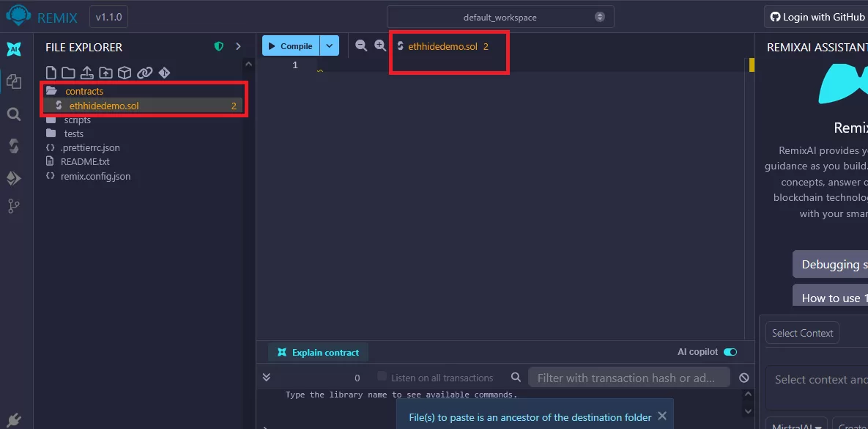This screenshot has height=429, width=868.
Task: Clear the terminal console
Action: point(744,378)
